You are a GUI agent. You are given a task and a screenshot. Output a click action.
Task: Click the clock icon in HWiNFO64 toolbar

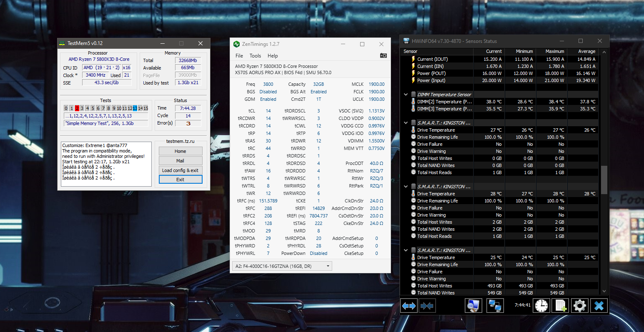point(541,306)
